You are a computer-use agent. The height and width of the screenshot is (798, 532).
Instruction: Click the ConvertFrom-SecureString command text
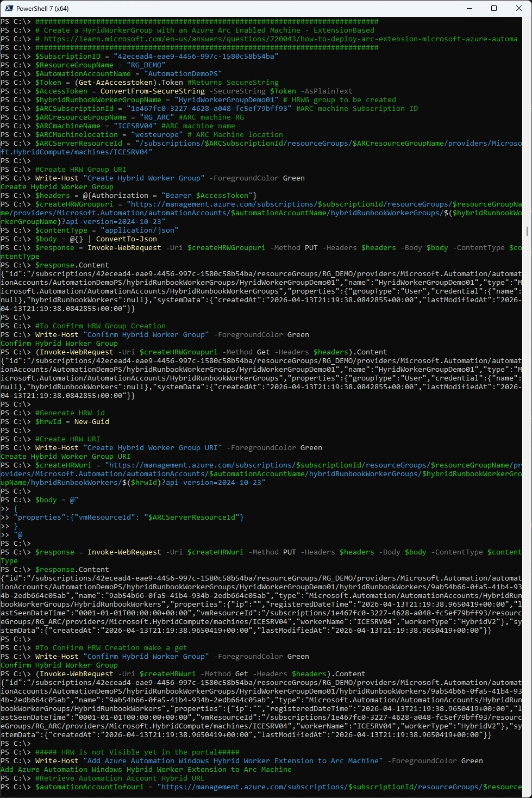152,91
